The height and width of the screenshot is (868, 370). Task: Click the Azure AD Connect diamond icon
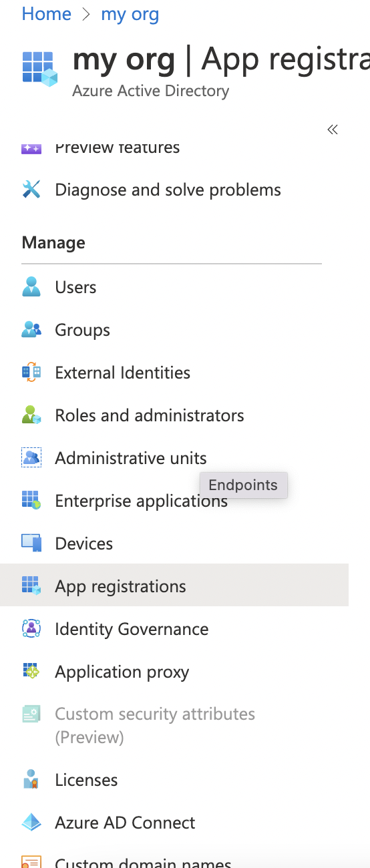point(31,823)
